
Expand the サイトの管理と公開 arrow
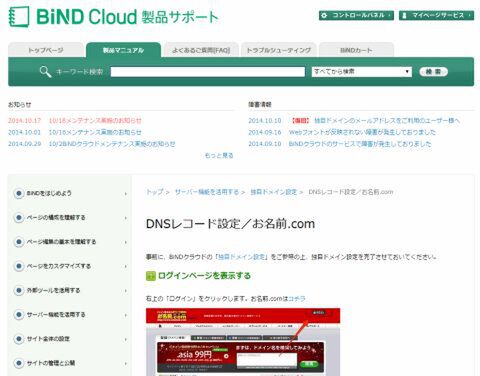pyautogui.click(x=126, y=363)
